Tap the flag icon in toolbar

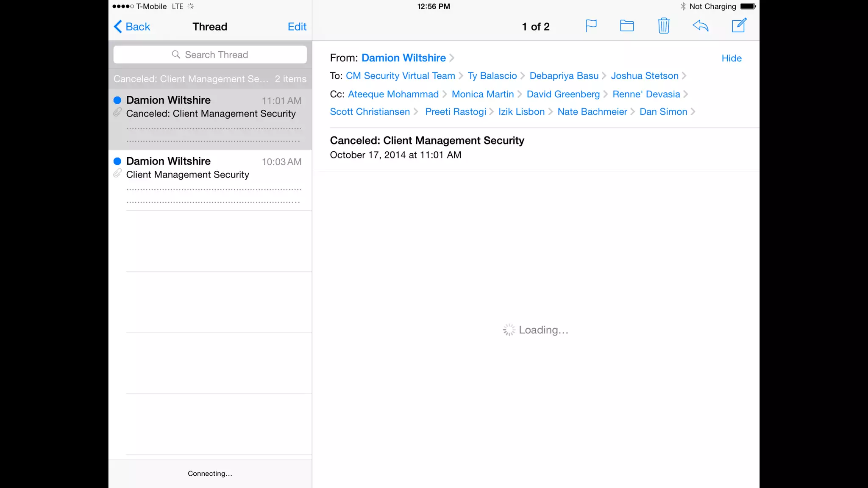tap(591, 26)
